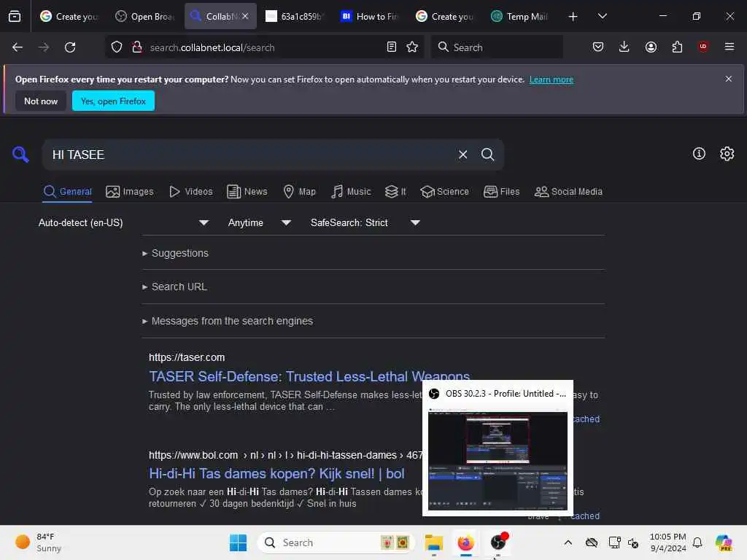
Task: Open Hi-di-Hi Tas dames result link
Action: tap(276, 473)
